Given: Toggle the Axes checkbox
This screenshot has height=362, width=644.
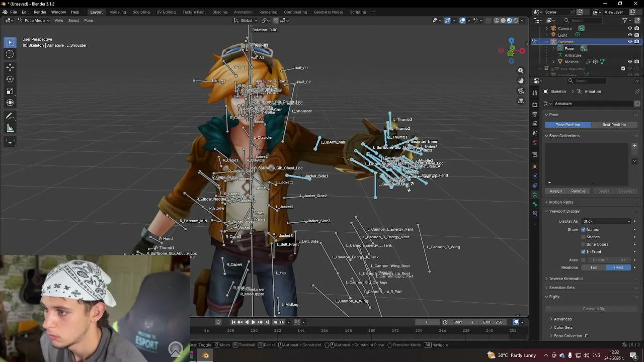Looking at the screenshot, I should (584, 260).
